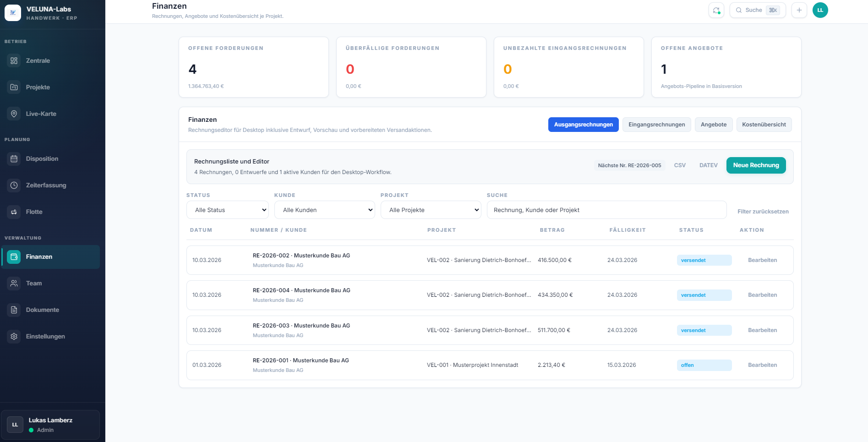Open the Flotte fleet management icon

click(14, 212)
